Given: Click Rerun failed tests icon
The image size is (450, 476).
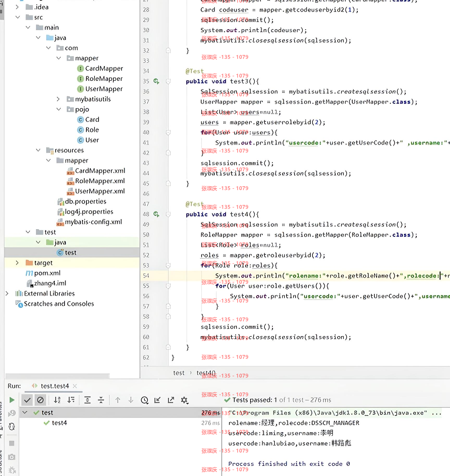Looking at the screenshot, I should point(12,414).
